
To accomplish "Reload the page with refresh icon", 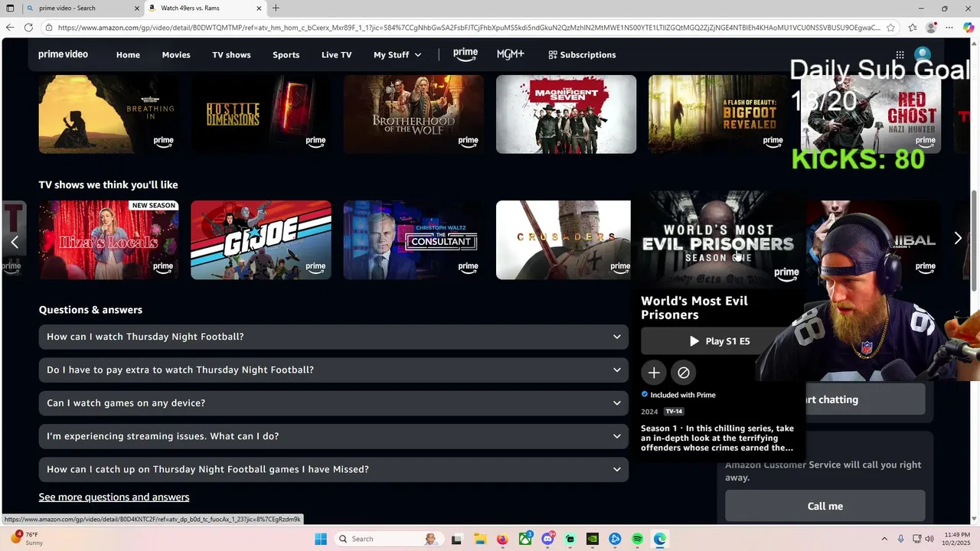I will (28, 28).
